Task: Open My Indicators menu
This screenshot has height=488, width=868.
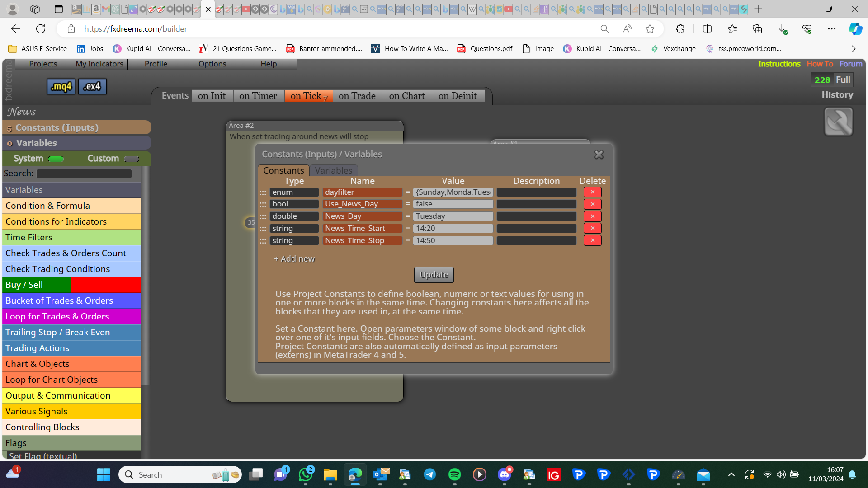Action: (x=99, y=64)
